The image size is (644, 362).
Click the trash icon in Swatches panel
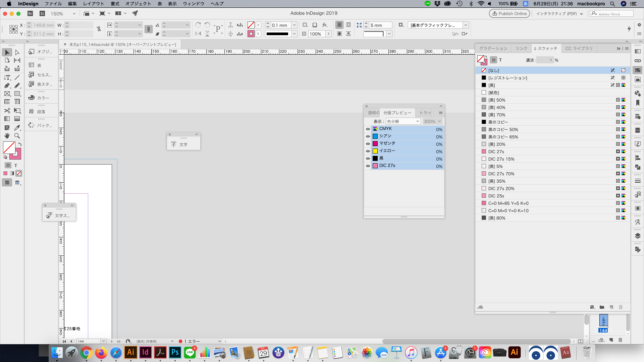coord(621,307)
